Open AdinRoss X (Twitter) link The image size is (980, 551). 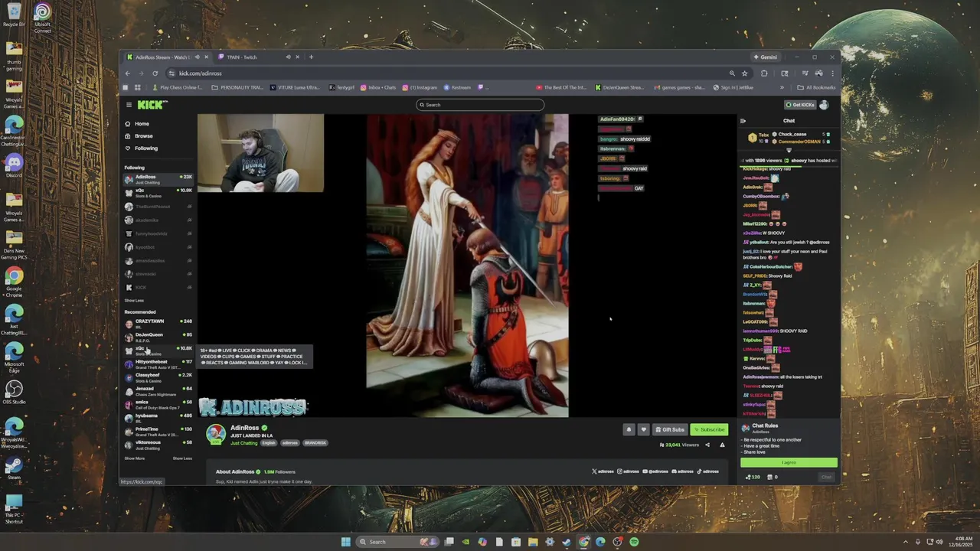[603, 471]
